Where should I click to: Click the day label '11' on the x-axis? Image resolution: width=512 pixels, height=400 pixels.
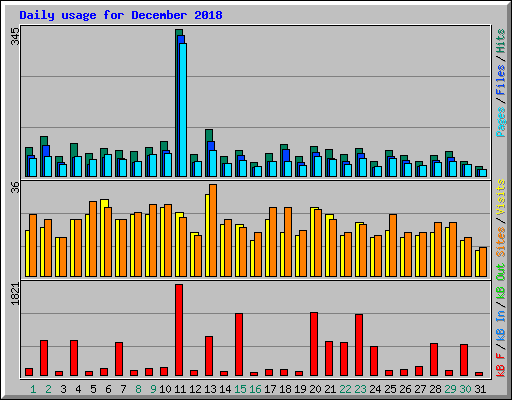pos(180,389)
